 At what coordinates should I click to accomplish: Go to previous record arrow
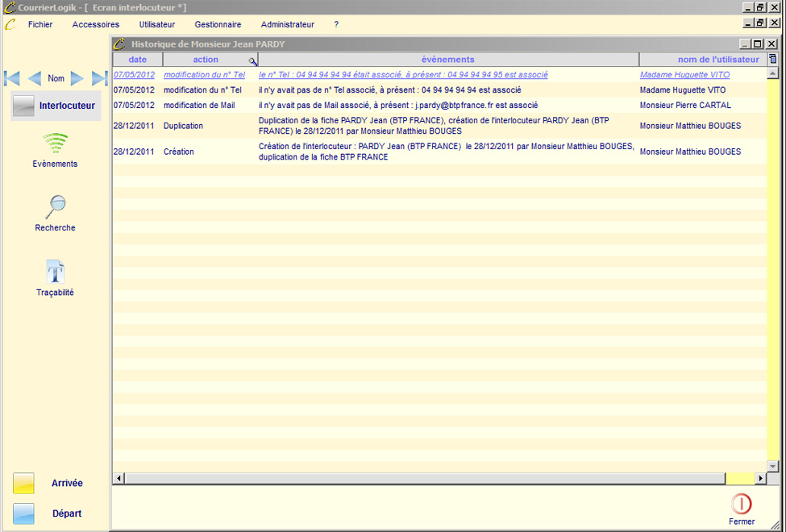click(34, 78)
